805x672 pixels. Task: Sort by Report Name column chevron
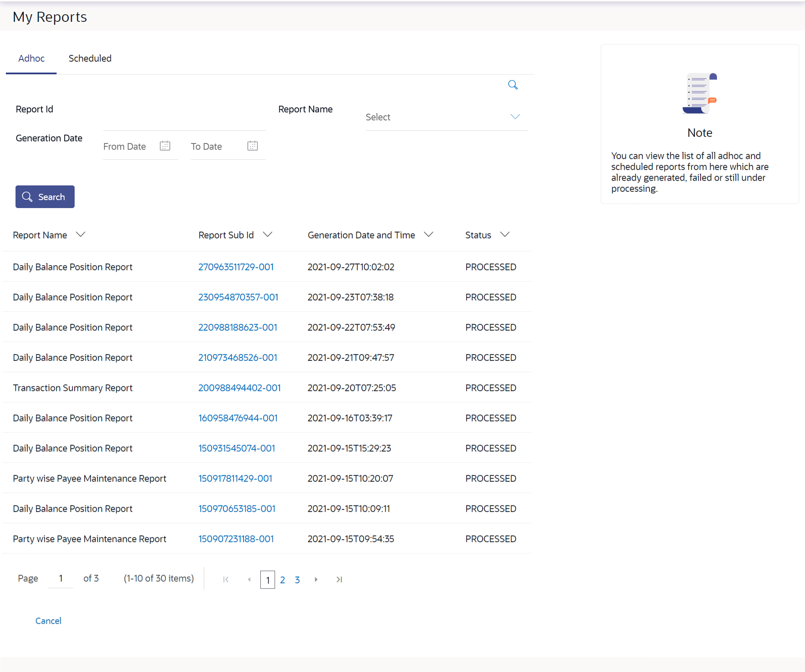[80, 234]
